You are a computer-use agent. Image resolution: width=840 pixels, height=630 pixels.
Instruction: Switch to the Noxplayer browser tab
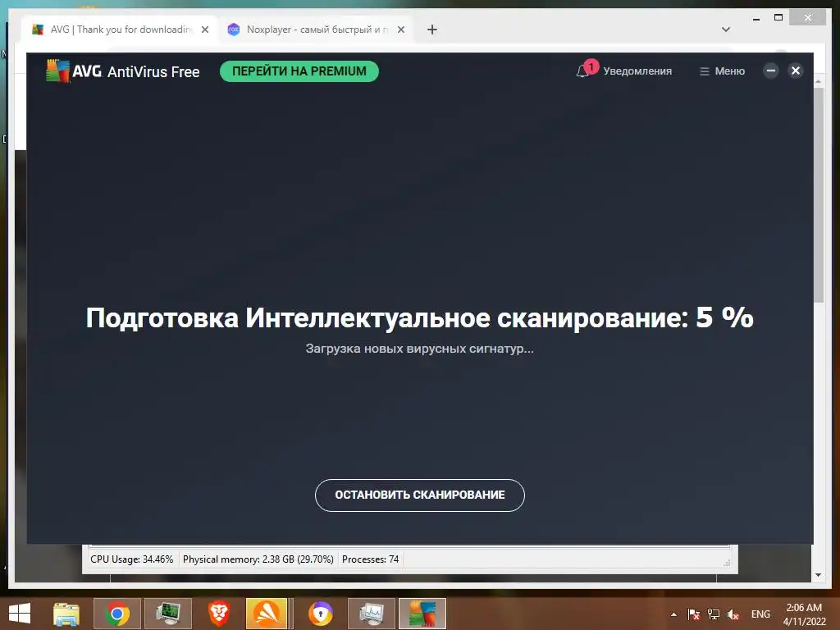(x=316, y=30)
